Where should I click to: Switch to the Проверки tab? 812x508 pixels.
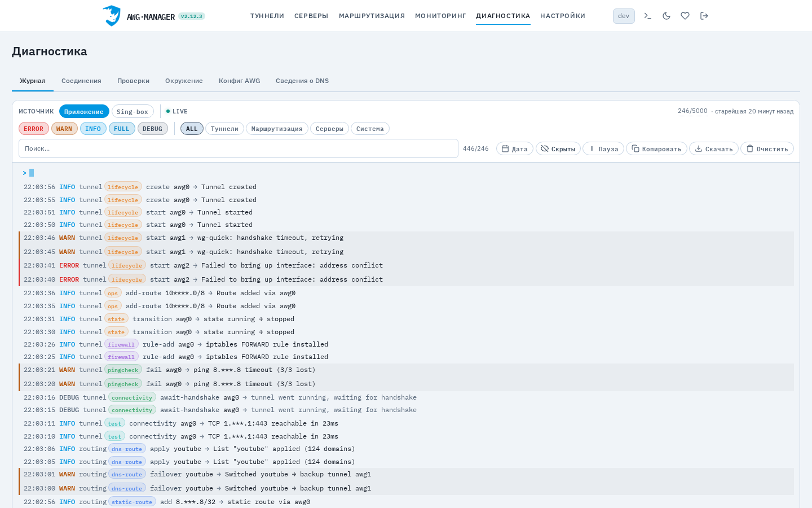click(133, 81)
